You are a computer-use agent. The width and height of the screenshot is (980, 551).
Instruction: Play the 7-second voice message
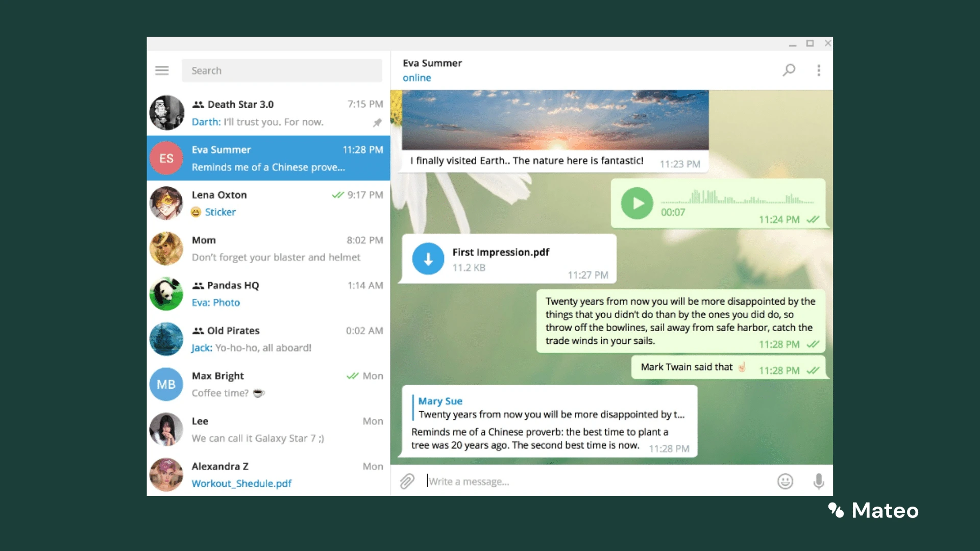tap(638, 203)
